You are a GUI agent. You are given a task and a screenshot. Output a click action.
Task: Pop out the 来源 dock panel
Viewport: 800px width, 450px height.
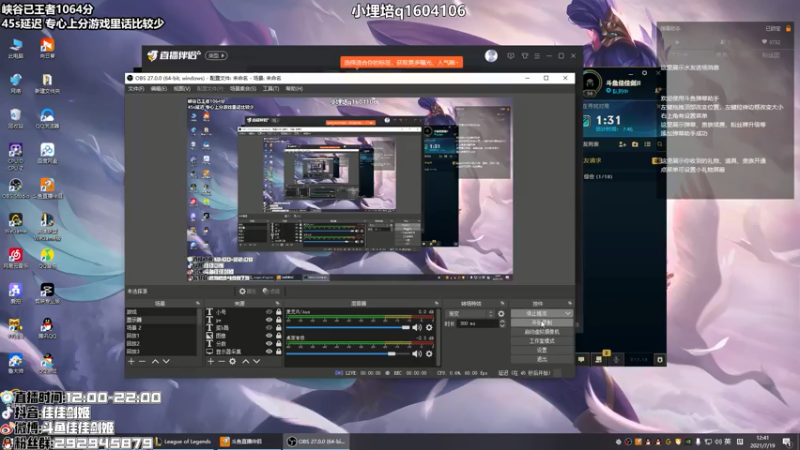(x=278, y=303)
